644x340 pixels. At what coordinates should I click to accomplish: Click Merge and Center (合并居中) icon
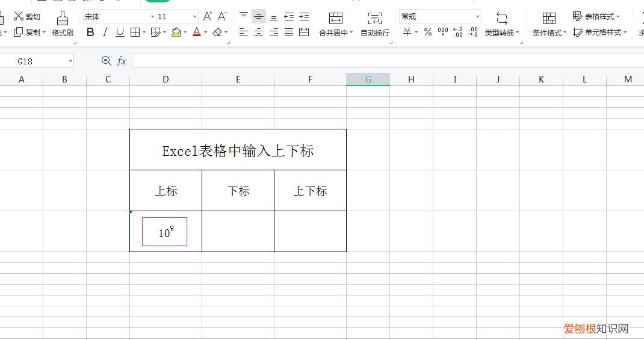(336, 18)
